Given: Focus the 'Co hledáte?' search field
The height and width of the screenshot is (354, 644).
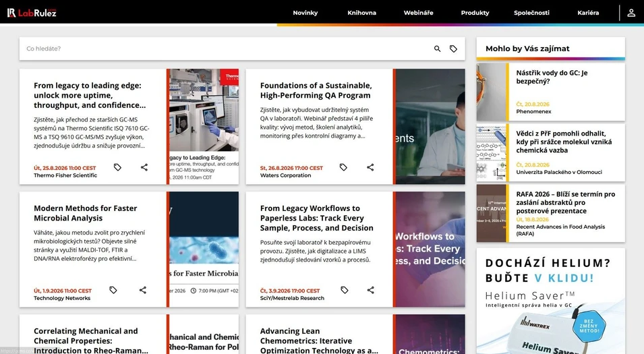Looking at the screenshot, I should (226, 49).
